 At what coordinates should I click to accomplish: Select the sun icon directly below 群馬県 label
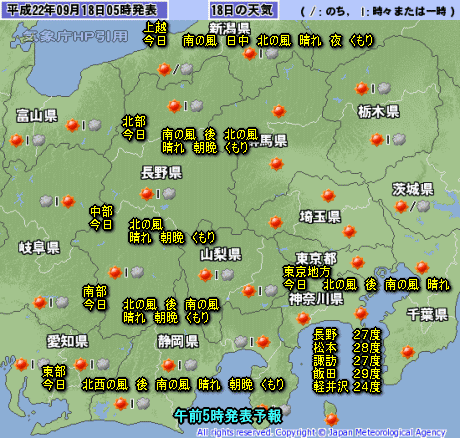tap(276, 164)
